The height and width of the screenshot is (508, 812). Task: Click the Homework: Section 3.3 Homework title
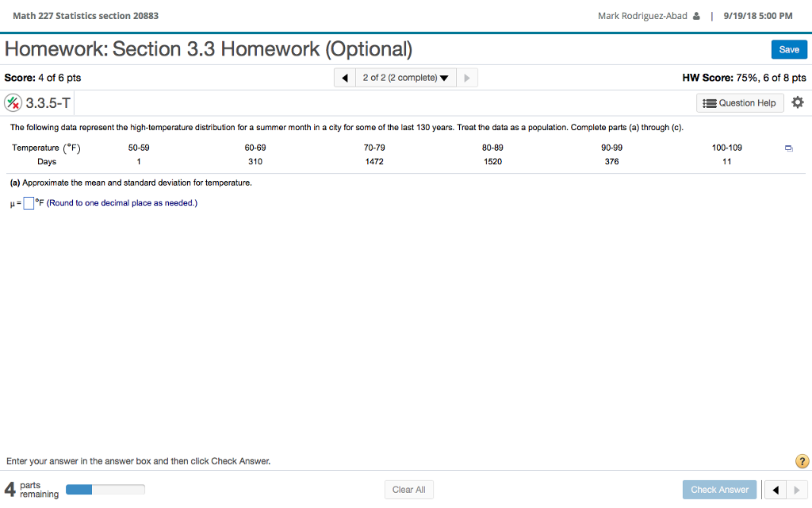(x=209, y=49)
